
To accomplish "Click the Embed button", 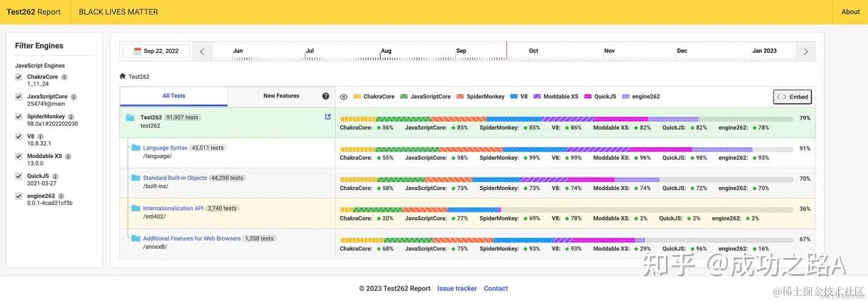I will coord(793,97).
